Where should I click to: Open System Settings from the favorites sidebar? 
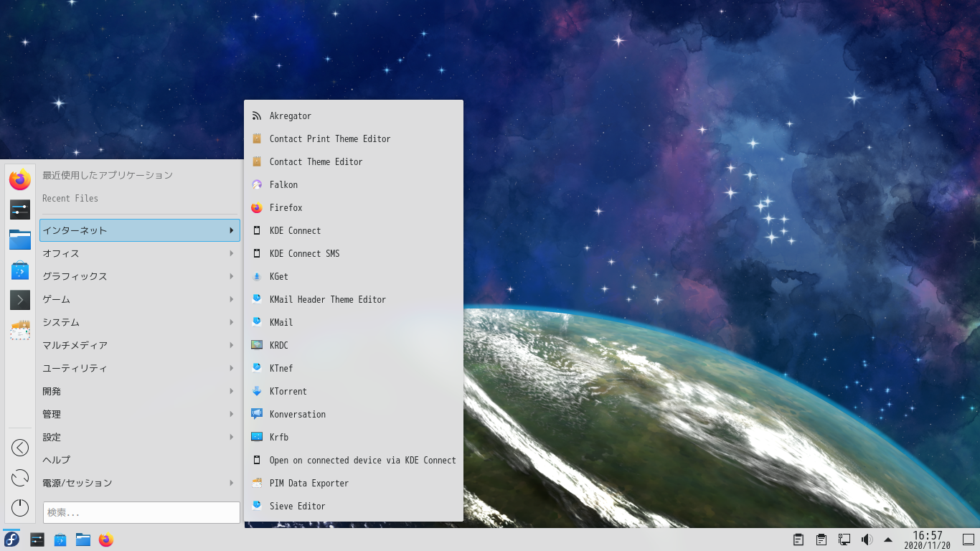20,209
